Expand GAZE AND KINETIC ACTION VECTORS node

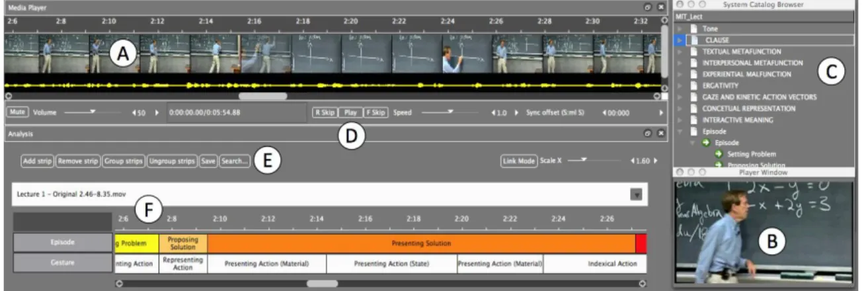pyautogui.click(x=681, y=97)
